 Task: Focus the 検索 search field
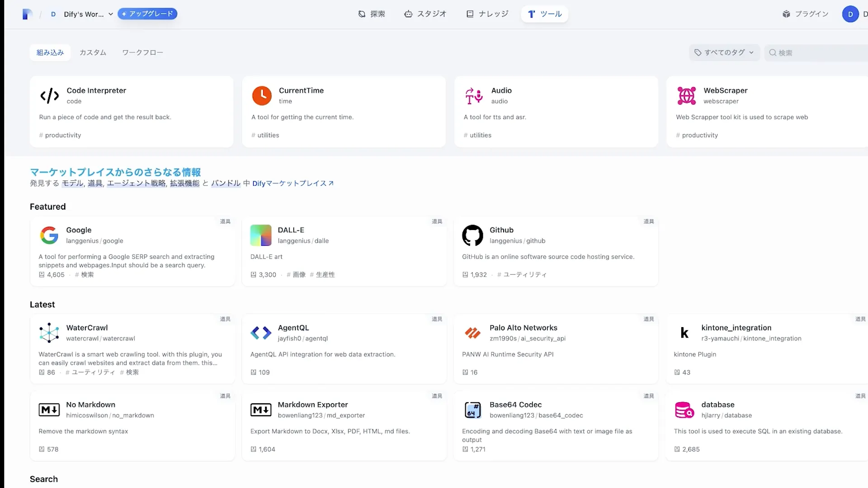816,52
